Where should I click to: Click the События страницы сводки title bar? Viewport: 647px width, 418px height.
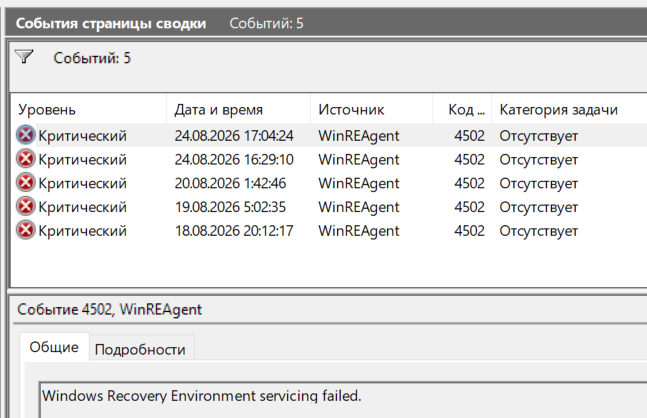point(326,23)
